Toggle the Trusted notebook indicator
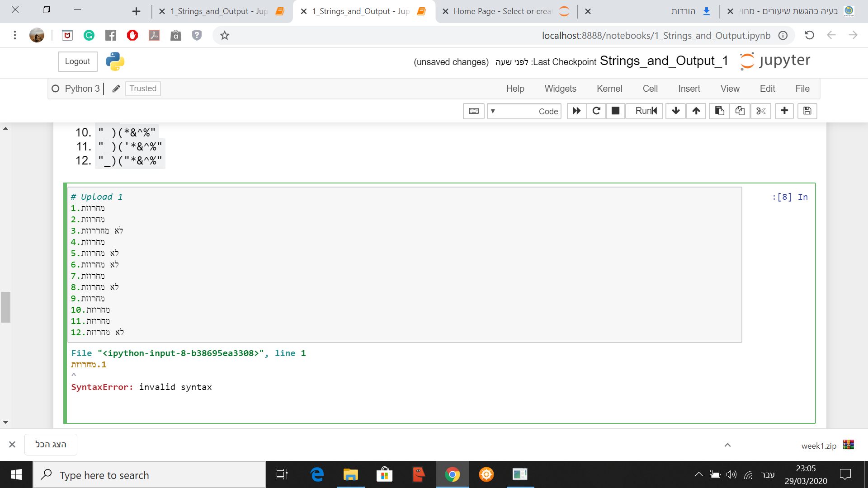This screenshot has width=868, height=488. [x=143, y=89]
